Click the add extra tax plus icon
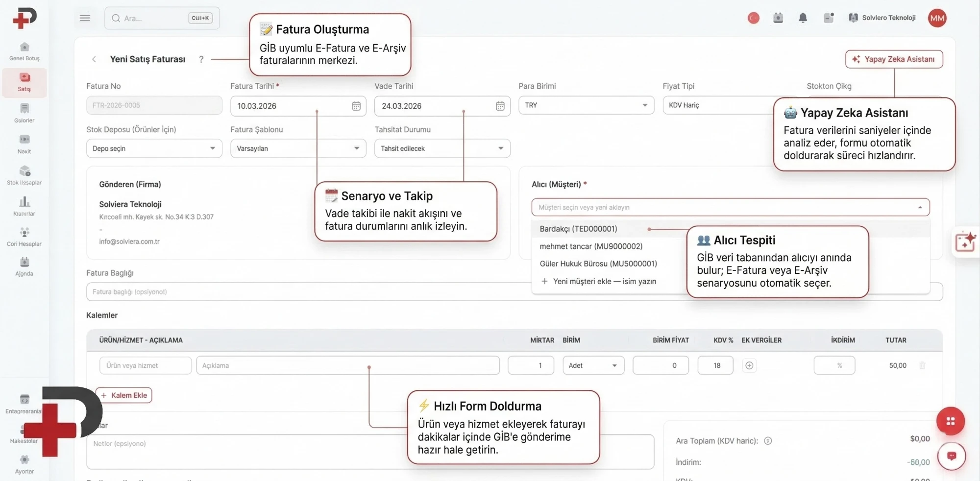Viewport: 980px width, 481px height. coord(749,365)
